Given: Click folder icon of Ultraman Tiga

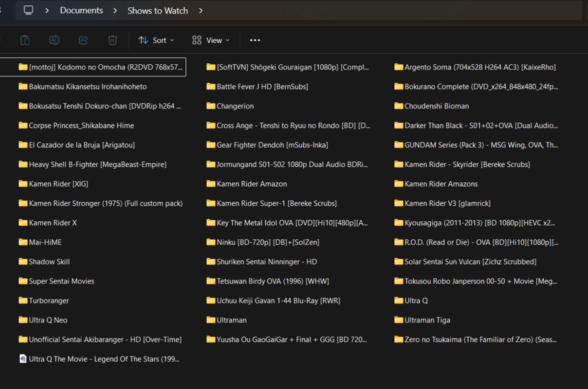Looking at the screenshot, I should click(399, 320).
